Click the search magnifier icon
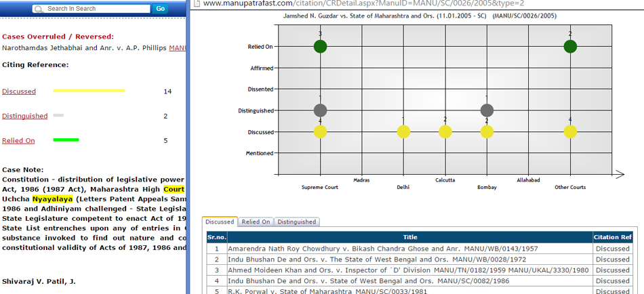This screenshot has height=294, width=644. pos(39,9)
